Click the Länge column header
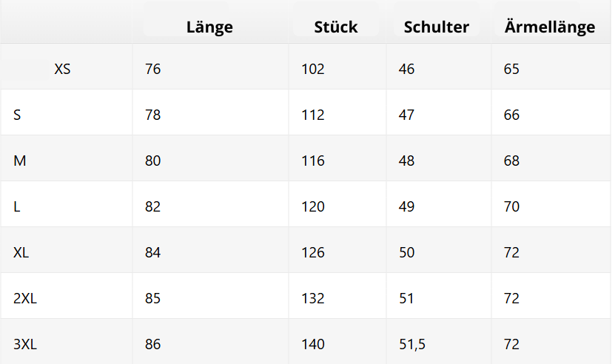This screenshot has height=364, width=615. 209,27
